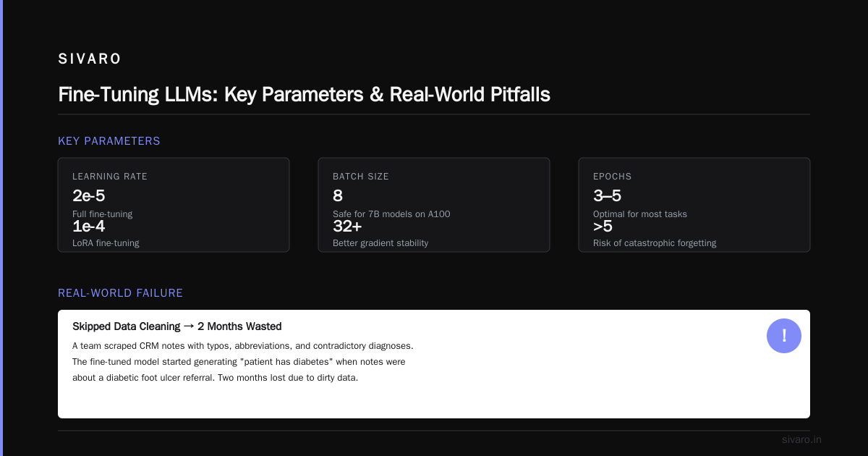Click the 2e-5 learning rate value

[89, 195]
